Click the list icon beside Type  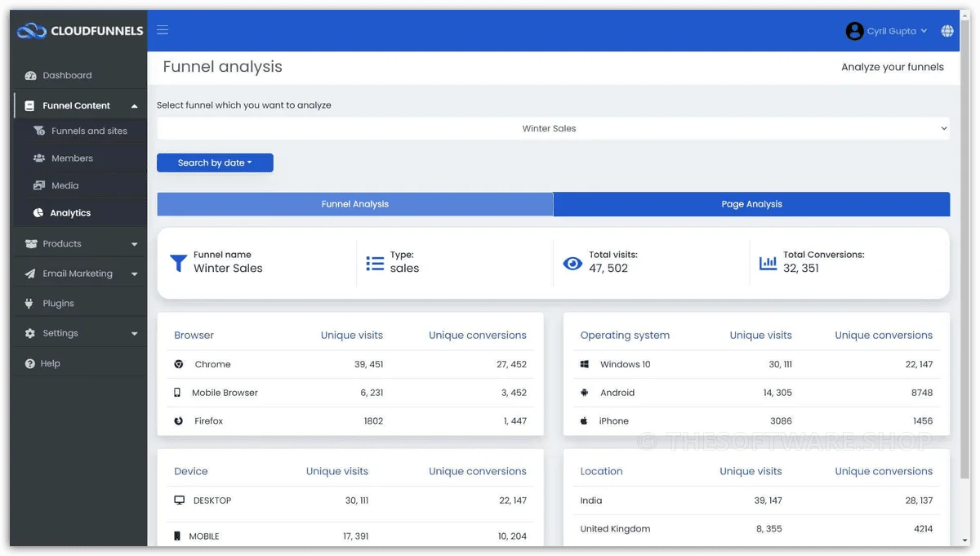(x=375, y=263)
